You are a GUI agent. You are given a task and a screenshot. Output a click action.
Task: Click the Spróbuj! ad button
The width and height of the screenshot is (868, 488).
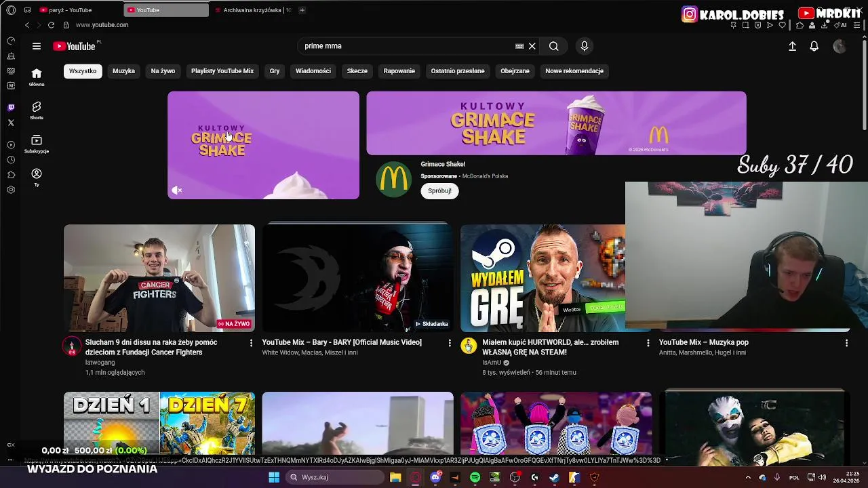click(x=439, y=191)
